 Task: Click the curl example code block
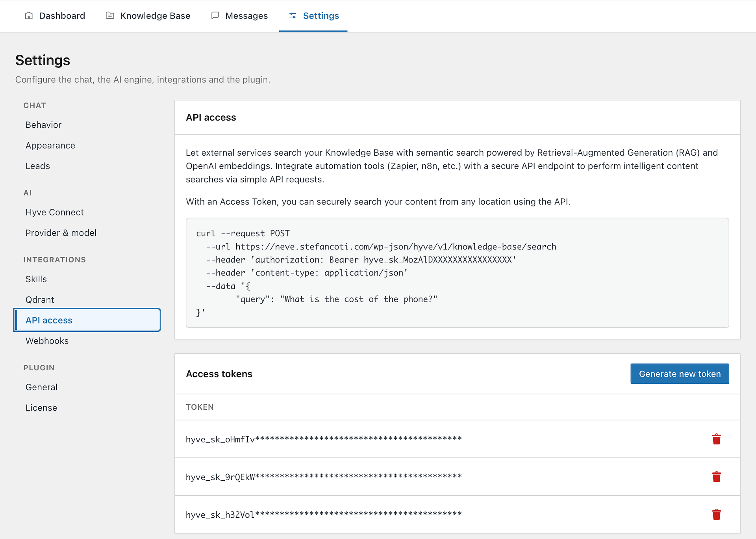[x=457, y=273]
